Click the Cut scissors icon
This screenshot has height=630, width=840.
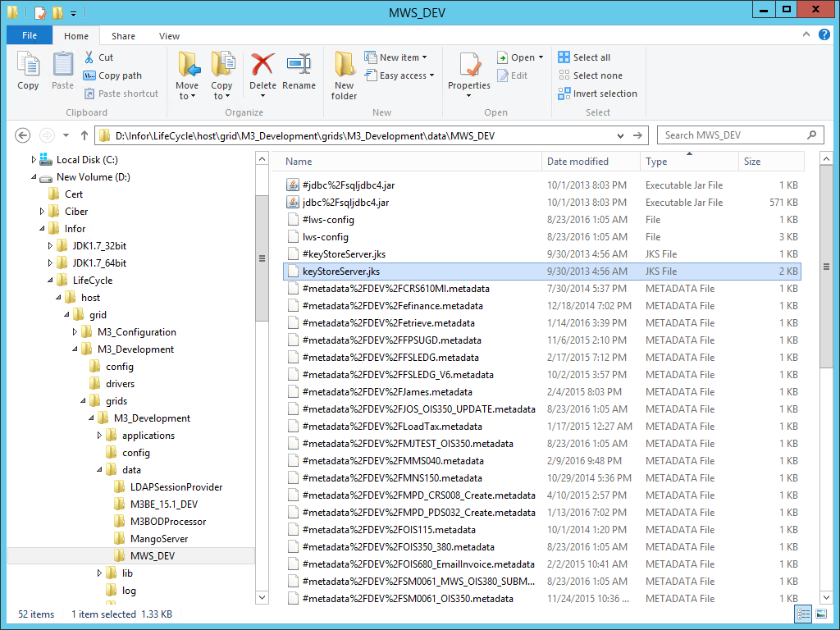coord(89,57)
